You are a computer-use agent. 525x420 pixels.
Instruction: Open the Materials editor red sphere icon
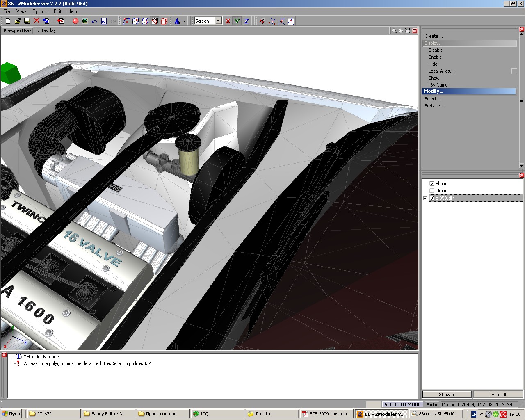(x=75, y=21)
